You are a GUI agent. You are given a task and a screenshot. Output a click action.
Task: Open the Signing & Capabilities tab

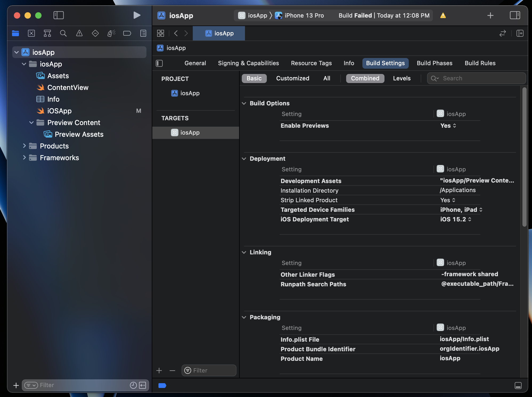tap(248, 63)
